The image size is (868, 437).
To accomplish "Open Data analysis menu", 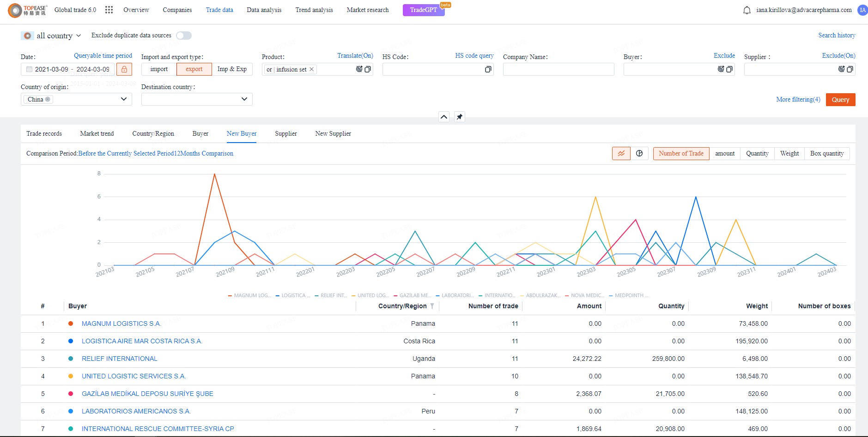I will [264, 10].
